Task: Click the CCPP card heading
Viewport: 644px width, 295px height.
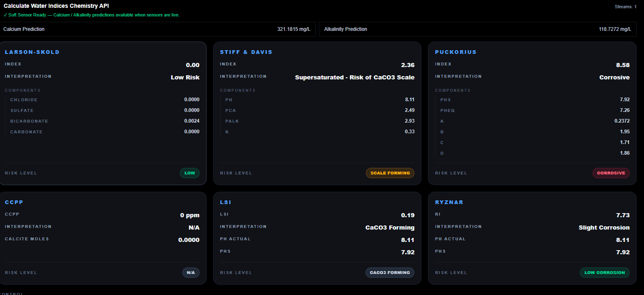Action: click(x=14, y=202)
